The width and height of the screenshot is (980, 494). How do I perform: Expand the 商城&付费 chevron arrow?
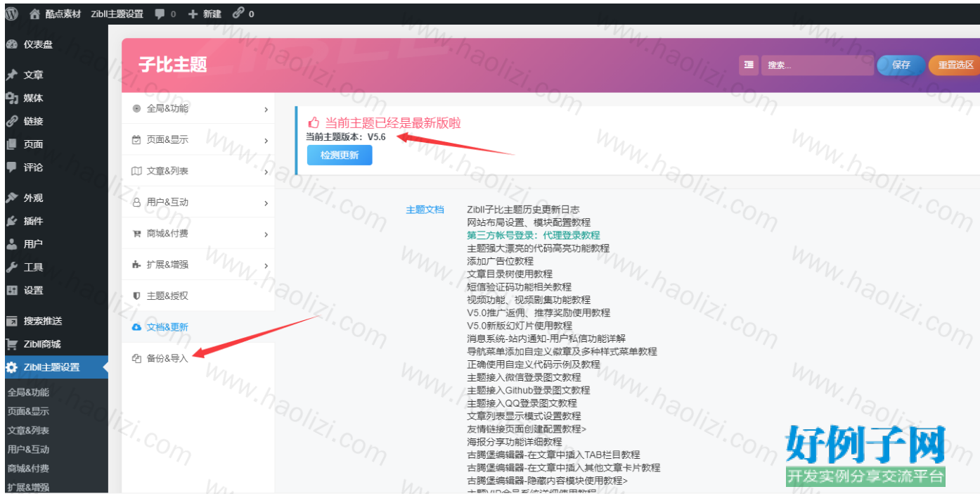(x=266, y=234)
